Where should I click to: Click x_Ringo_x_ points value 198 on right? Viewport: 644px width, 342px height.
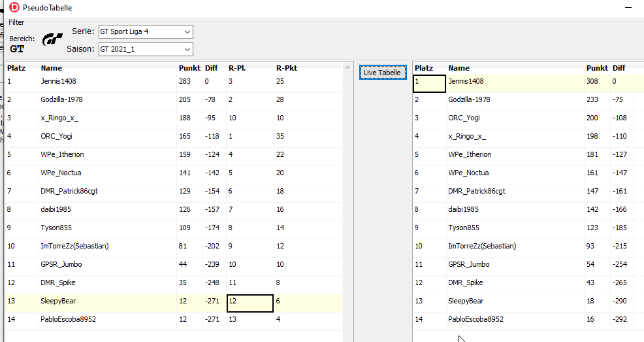point(593,136)
